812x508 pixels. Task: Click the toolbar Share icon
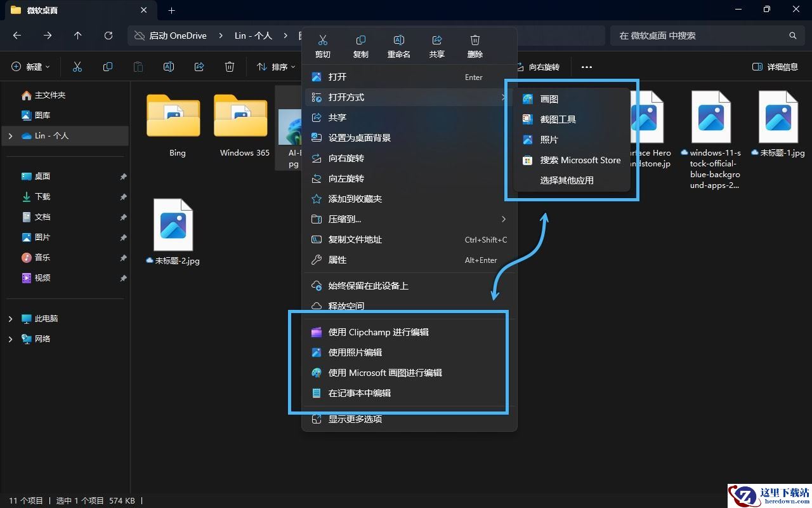click(199, 67)
